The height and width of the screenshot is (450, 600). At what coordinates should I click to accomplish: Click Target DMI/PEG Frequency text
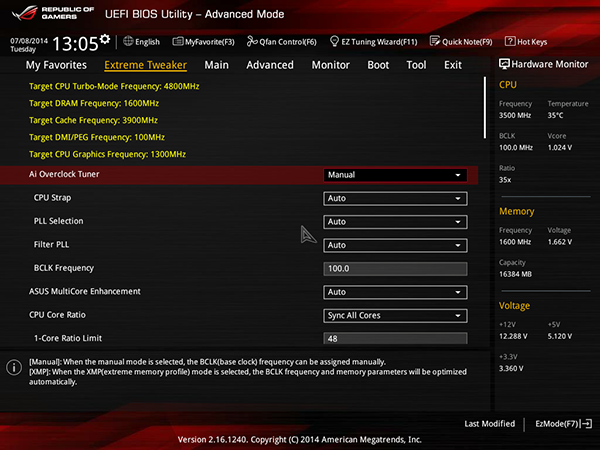pos(97,137)
